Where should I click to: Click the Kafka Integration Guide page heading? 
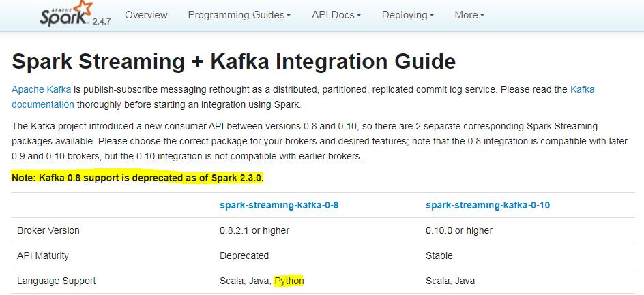point(233,62)
